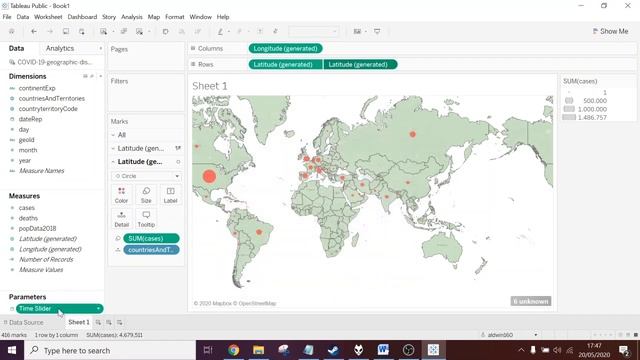Click the Duplicate sheet toolbar icon
Image resolution: width=640 pixels, height=360 pixels.
[124, 31]
